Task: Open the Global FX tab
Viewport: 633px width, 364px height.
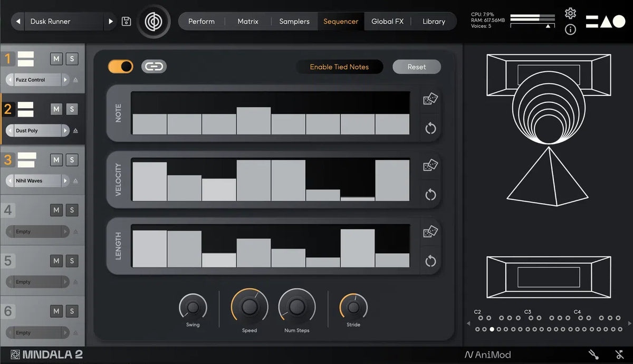Action: tap(387, 22)
